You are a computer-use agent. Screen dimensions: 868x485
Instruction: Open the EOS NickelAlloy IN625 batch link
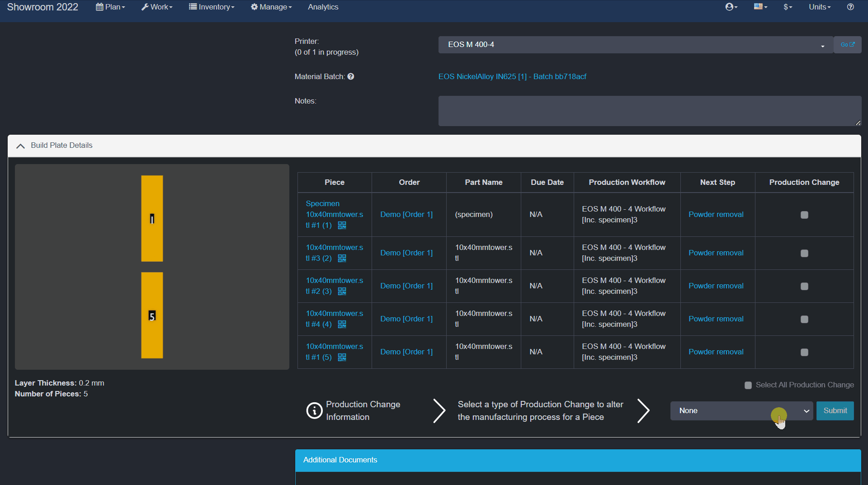tap(512, 76)
